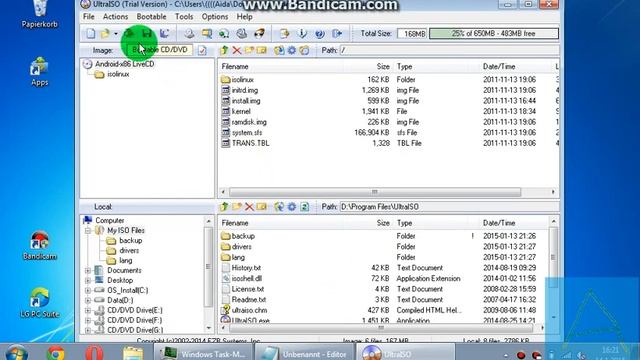Click the blue Help question mark icon

tap(320, 33)
